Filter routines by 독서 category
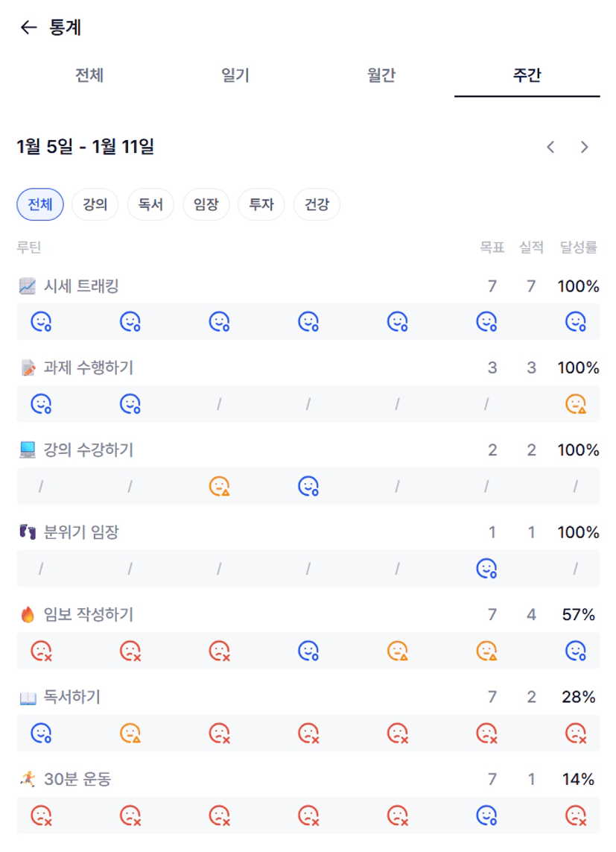Screen dimensions: 616x852 coord(150,204)
